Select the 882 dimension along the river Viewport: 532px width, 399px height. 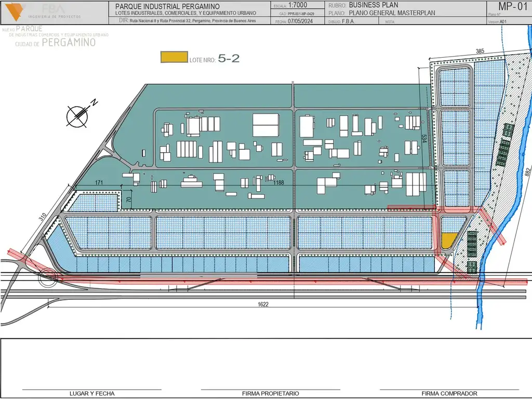point(527,172)
